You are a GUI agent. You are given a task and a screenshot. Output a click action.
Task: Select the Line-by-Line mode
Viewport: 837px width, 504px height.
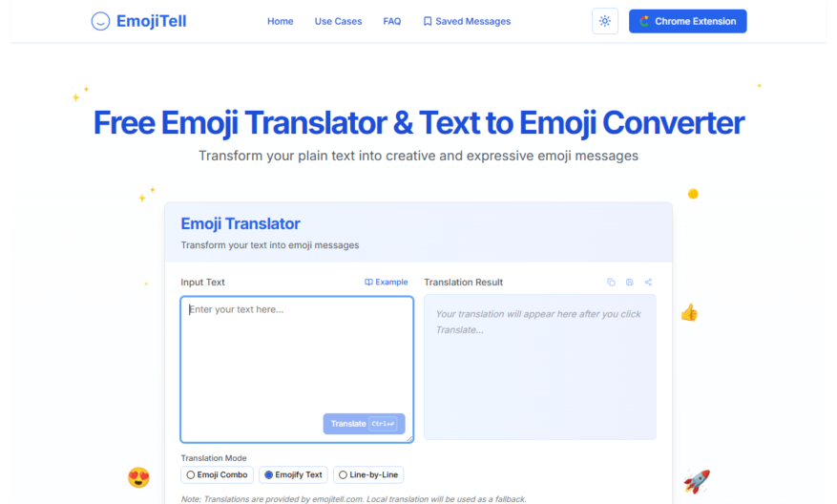[368, 474]
